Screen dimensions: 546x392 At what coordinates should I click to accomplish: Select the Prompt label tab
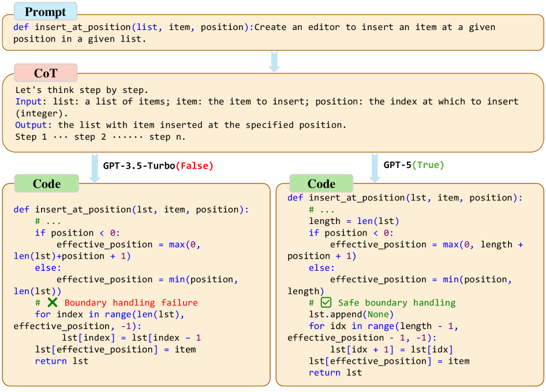45,12
